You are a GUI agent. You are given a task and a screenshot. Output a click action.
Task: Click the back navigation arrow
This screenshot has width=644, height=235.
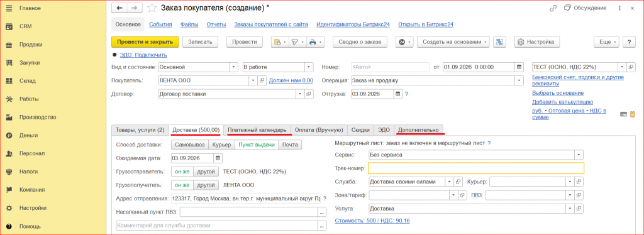119,8
